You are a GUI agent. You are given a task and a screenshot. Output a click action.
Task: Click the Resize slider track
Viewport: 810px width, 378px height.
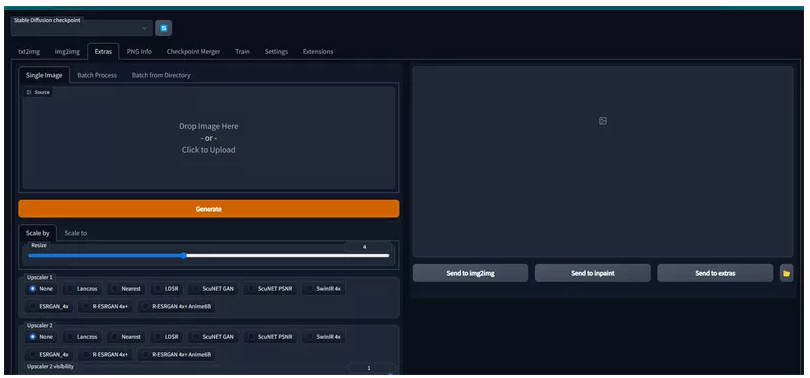click(209, 256)
